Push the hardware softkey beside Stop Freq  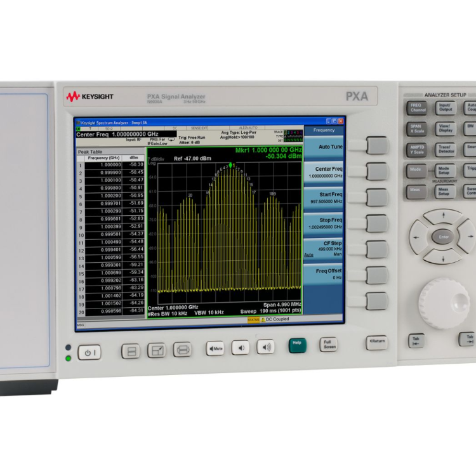pos(377,224)
